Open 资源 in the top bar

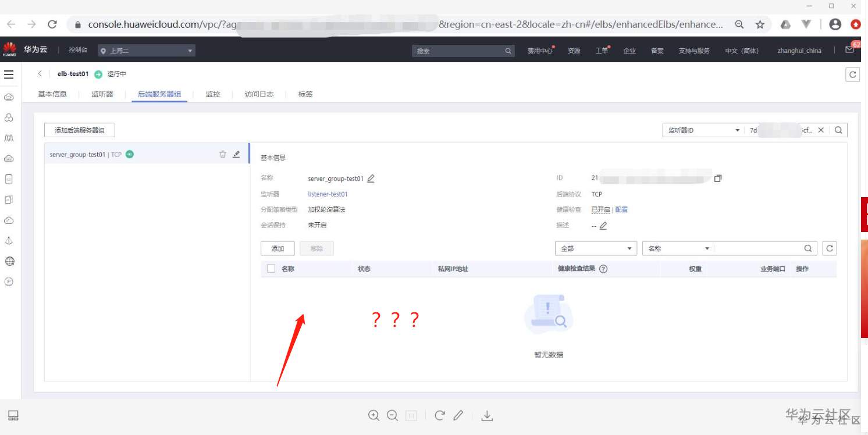pos(574,51)
